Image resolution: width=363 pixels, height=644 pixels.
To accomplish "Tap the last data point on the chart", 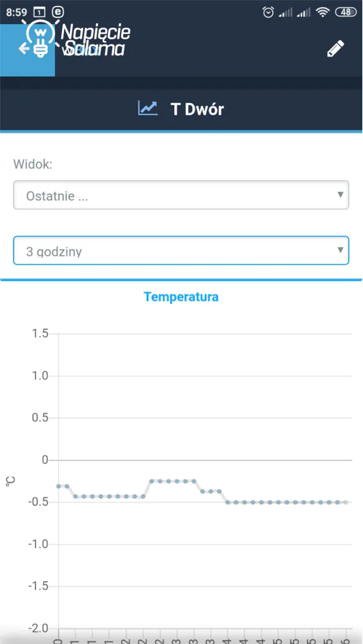I will click(346, 502).
